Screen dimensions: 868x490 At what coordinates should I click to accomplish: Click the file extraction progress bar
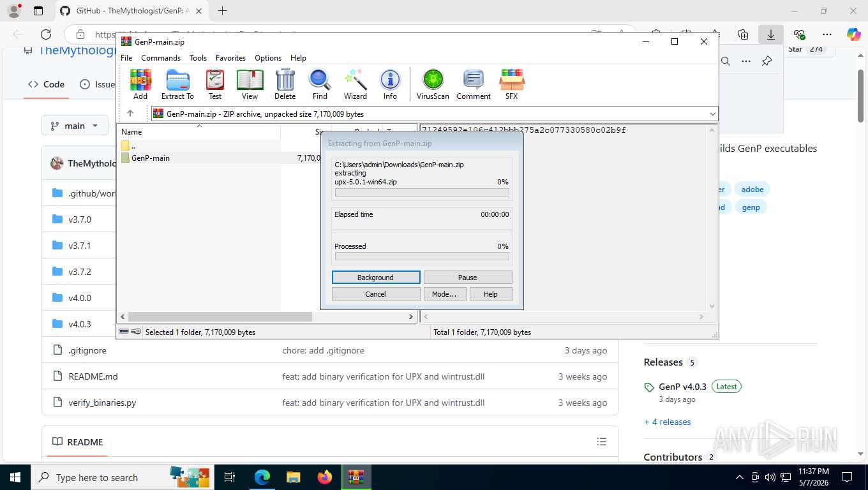[x=422, y=193]
